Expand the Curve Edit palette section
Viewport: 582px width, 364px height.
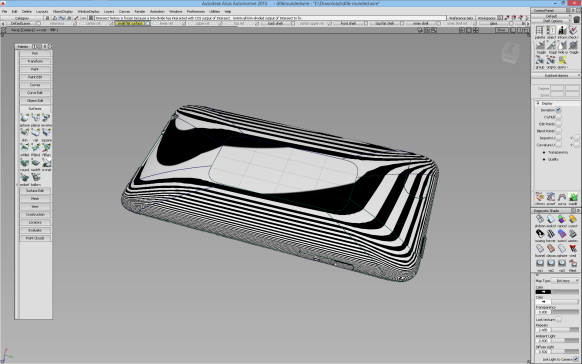[x=35, y=93]
